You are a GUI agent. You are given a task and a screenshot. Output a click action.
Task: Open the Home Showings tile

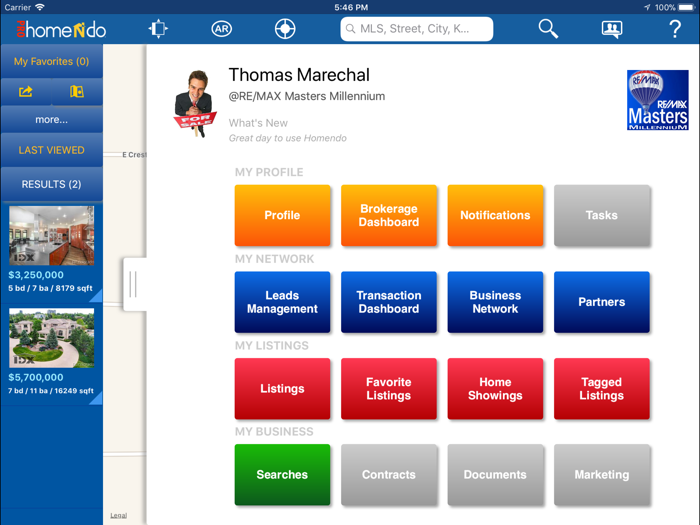tap(496, 388)
